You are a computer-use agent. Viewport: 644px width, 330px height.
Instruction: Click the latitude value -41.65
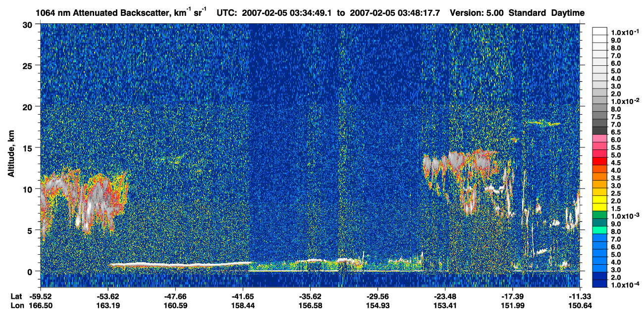point(243,296)
